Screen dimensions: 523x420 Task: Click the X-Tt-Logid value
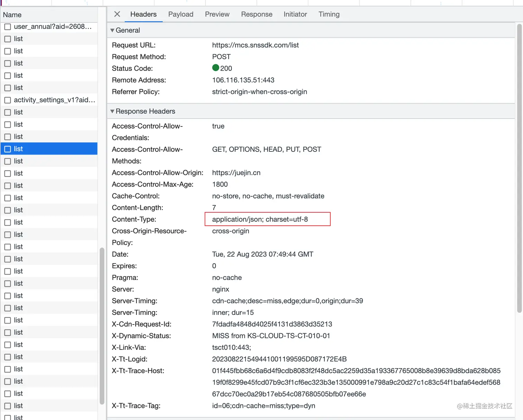click(279, 360)
